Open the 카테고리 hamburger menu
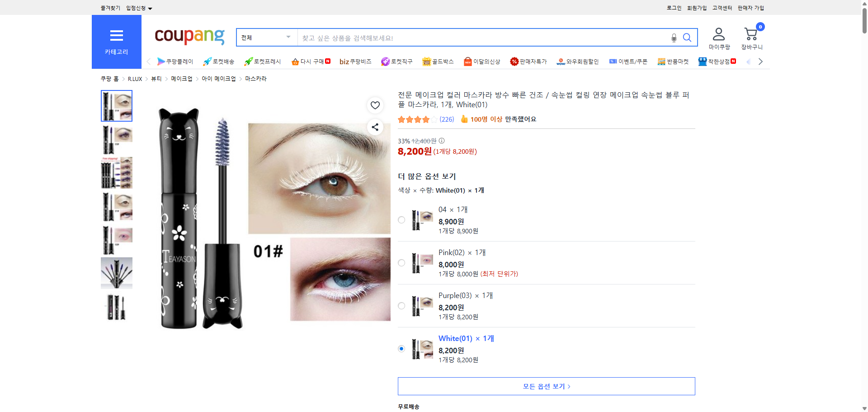This screenshot has height=412, width=868. pyautogui.click(x=117, y=35)
